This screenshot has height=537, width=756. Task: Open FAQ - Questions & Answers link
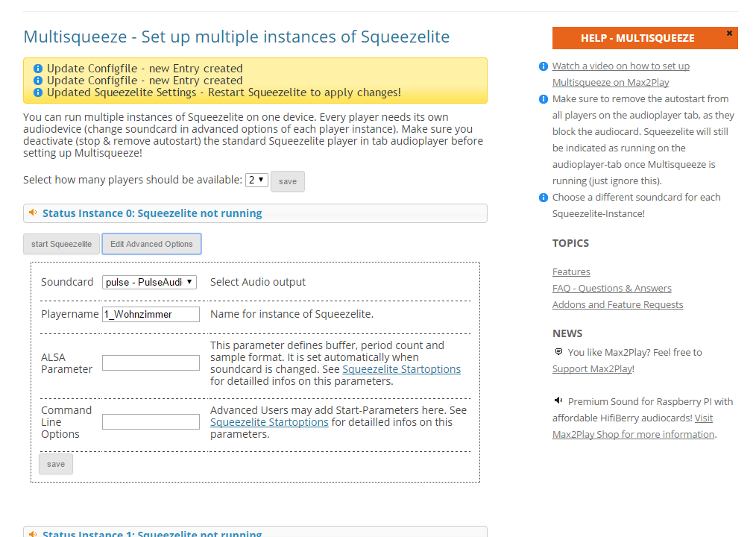[x=612, y=288]
